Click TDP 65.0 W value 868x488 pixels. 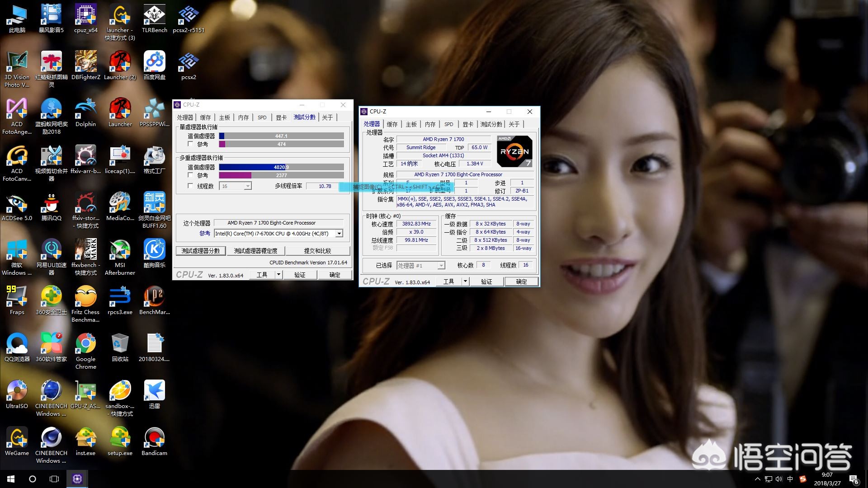(479, 147)
